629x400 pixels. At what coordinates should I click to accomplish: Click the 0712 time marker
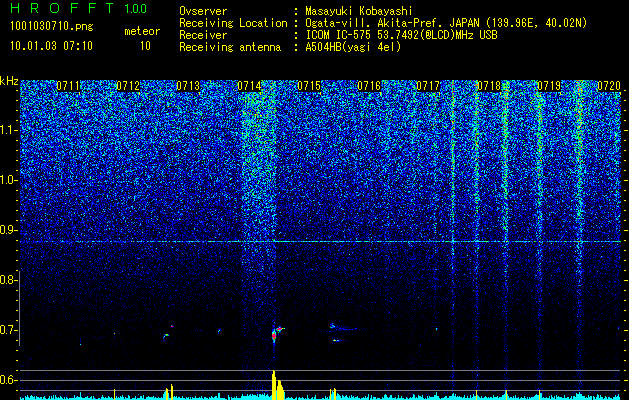tap(128, 86)
